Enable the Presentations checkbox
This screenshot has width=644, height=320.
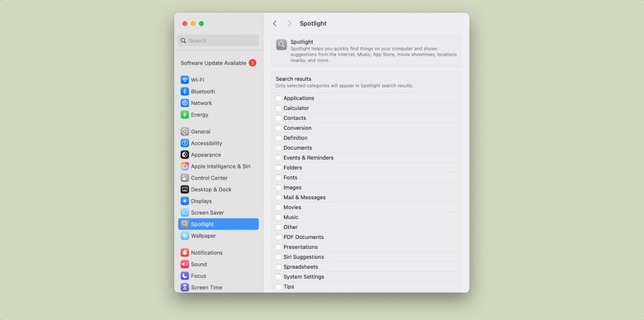pyautogui.click(x=278, y=246)
